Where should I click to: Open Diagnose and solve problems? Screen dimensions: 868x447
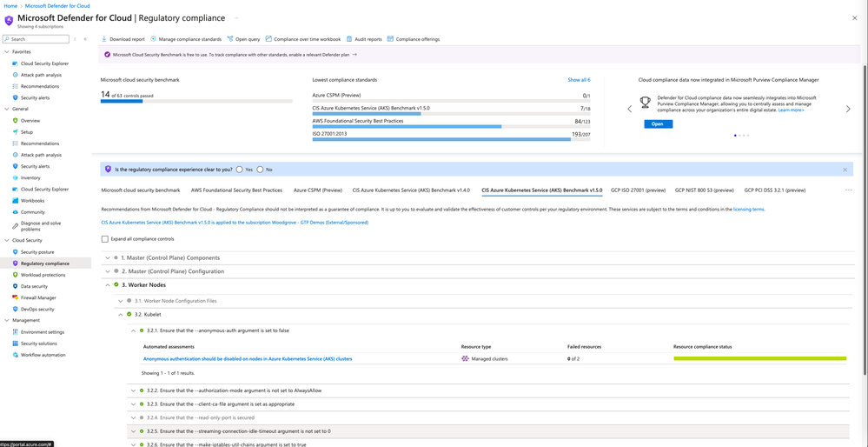[41, 226]
